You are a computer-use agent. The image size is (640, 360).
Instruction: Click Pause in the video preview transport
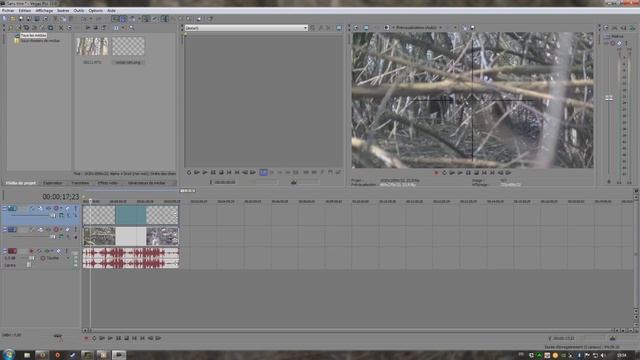468,173
